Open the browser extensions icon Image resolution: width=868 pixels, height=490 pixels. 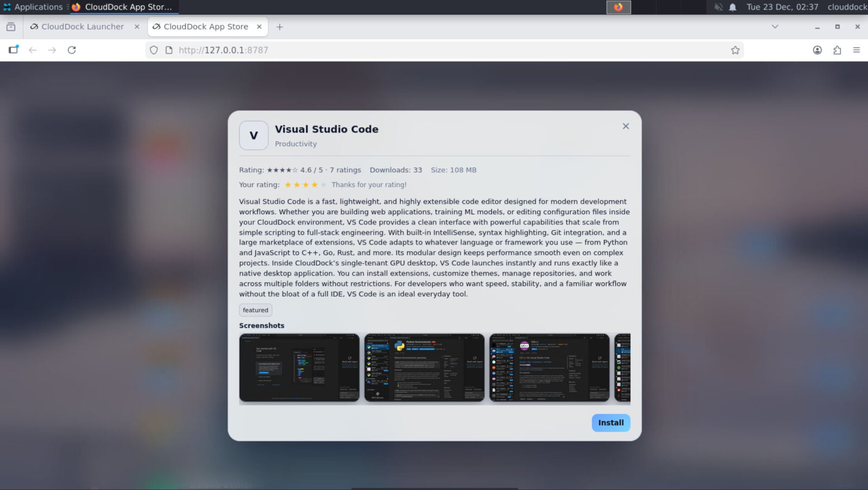(x=837, y=50)
